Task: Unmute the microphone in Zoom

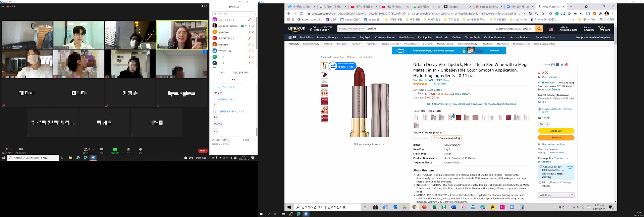Action: 6,150
